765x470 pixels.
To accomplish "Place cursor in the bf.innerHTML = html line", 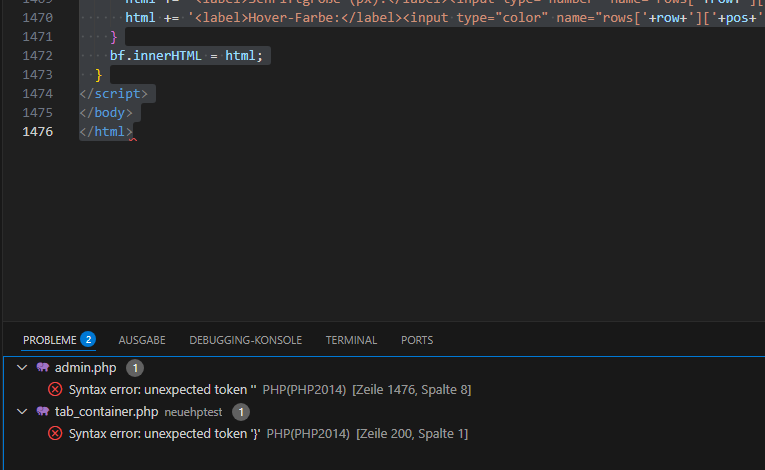I will click(x=186, y=56).
